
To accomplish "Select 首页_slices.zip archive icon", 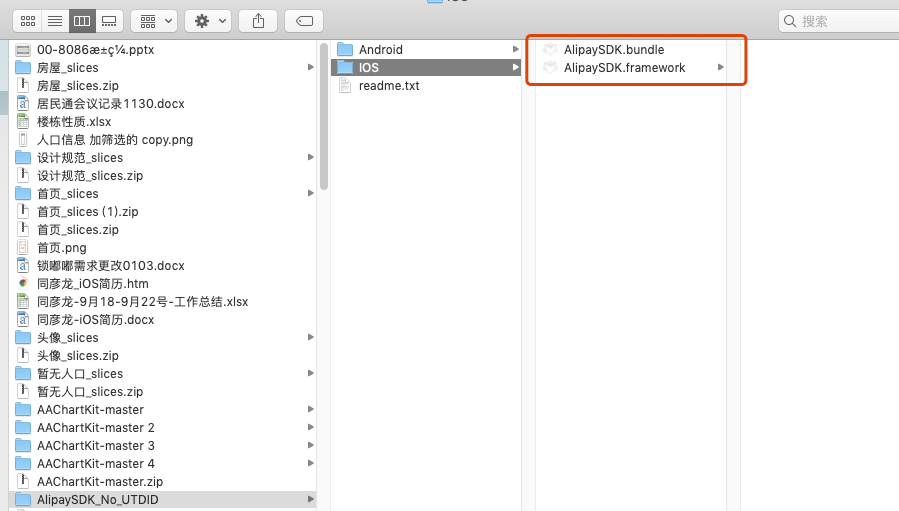I will click(23, 229).
